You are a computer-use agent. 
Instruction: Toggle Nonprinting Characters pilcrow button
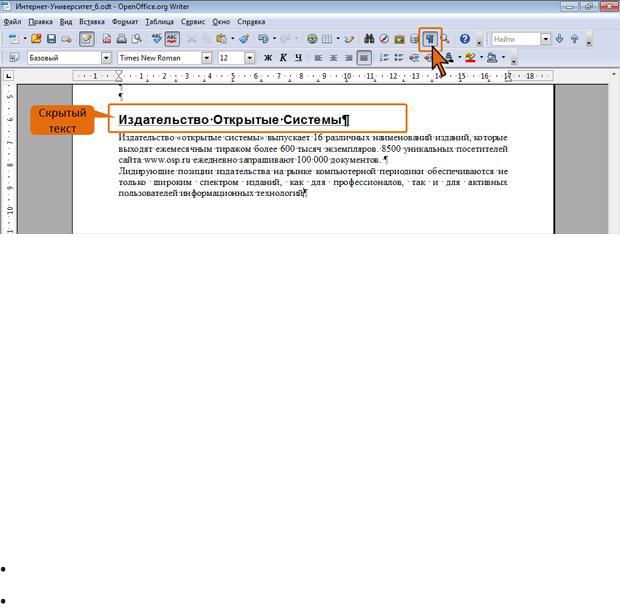tap(430, 39)
